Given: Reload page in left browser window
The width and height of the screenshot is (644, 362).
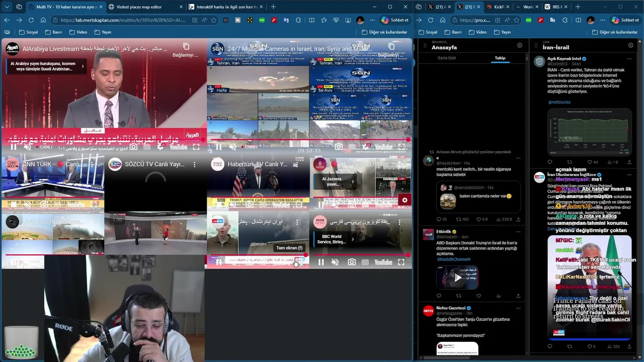Looking at the screenshot, I should click(x=31, y=20).
